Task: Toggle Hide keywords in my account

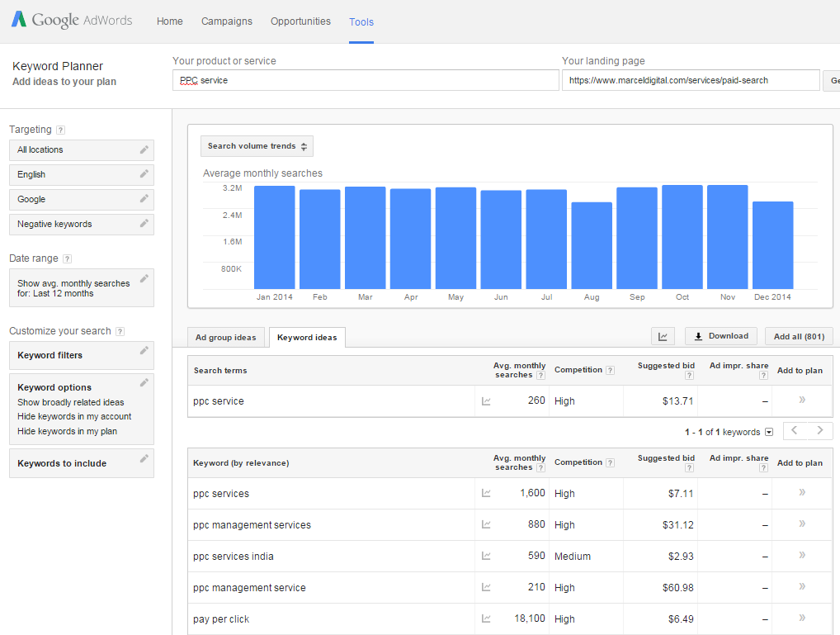Action: [74, 416]
